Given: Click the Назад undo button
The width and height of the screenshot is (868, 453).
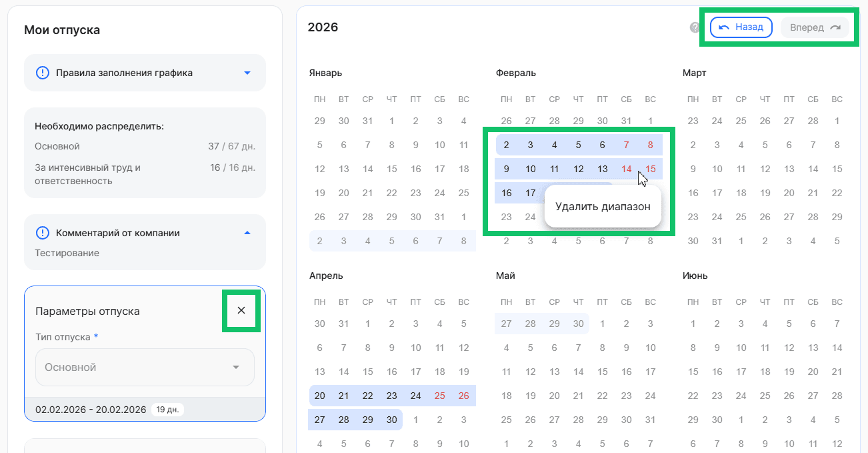Looking at the screenshot, I should click(741, 27).
